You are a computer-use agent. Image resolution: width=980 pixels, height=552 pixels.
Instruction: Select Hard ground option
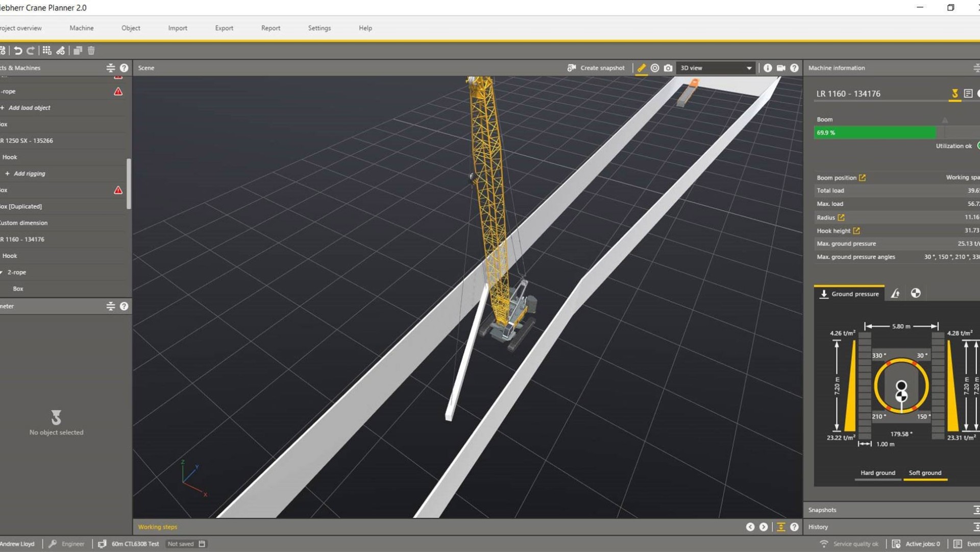(x=878, y=473)
